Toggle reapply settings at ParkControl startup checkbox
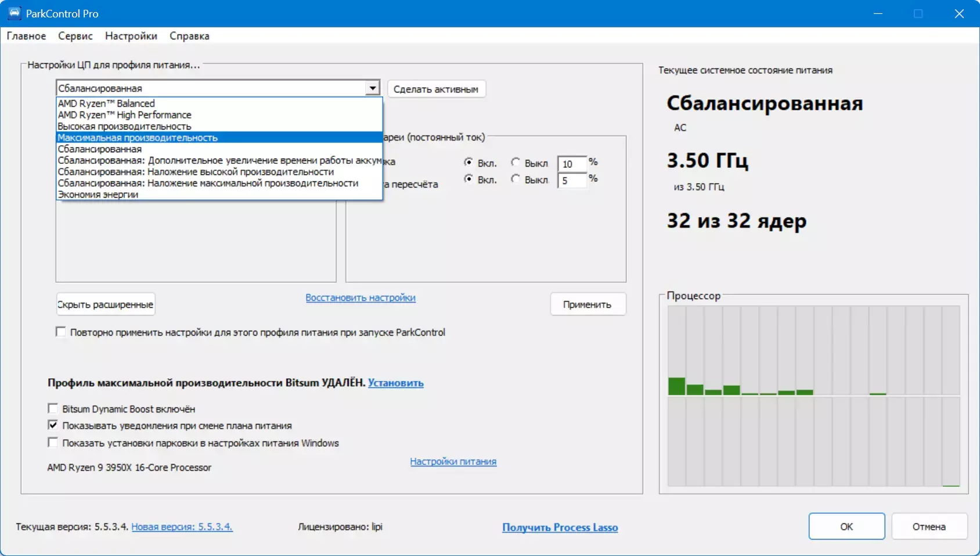The height and width of the screenshot is (556, 980). click(61, 332)
